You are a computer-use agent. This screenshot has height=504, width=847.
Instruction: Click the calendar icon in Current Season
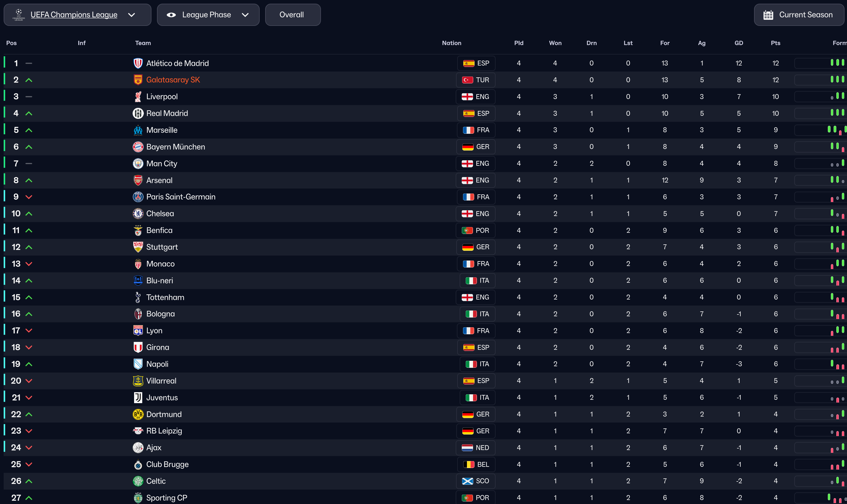768,15
